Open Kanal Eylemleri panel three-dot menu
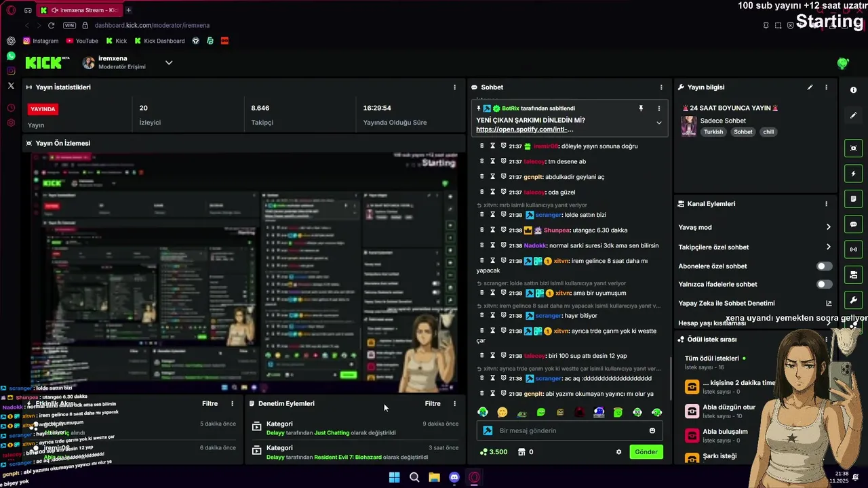The image size is (868, 488). click(826, 204)
